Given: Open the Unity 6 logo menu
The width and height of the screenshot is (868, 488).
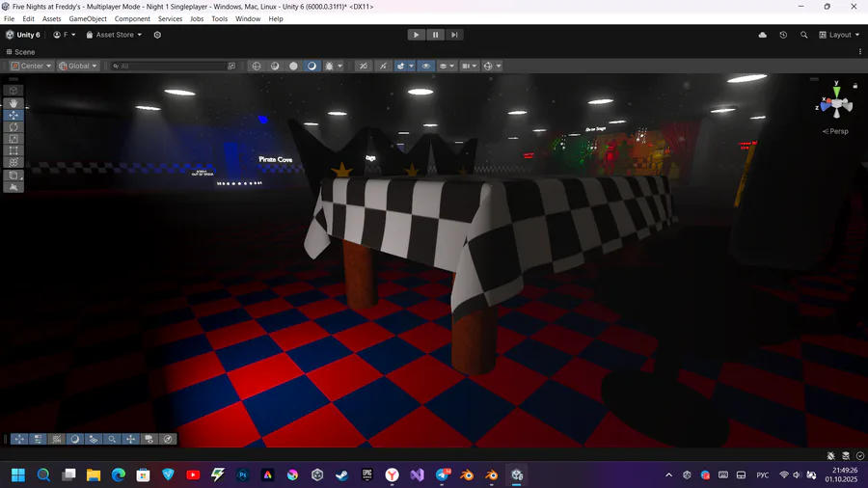Looking at the screenshot, I should 23,35.
